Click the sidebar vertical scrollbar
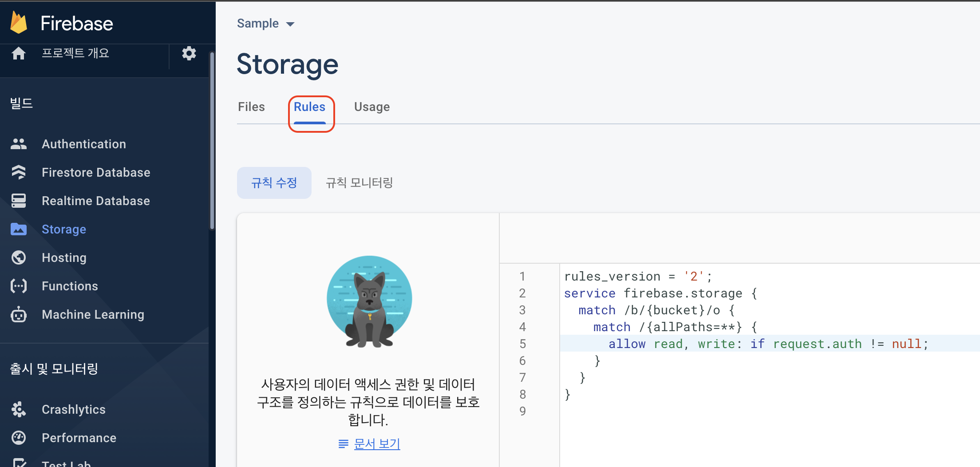 [212, 141]
